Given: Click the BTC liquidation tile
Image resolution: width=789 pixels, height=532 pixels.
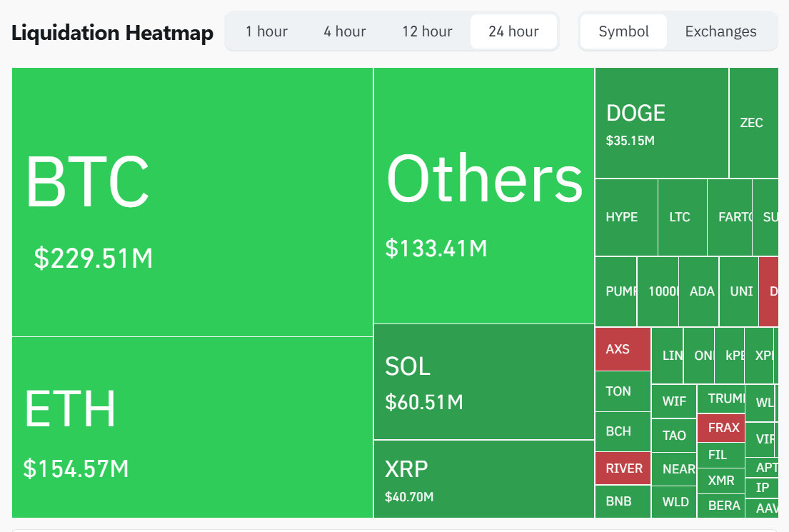Looking at the screenshot, I should click(192, 202).
